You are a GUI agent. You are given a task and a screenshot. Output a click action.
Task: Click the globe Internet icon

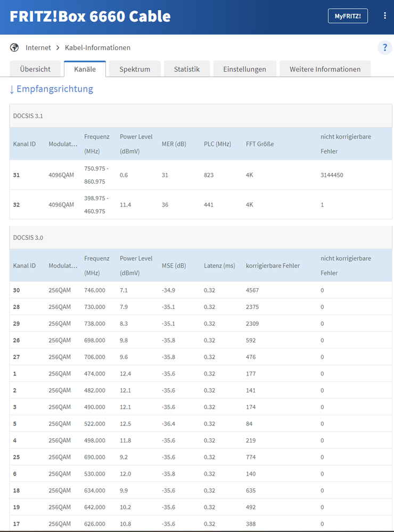(14, 48)
